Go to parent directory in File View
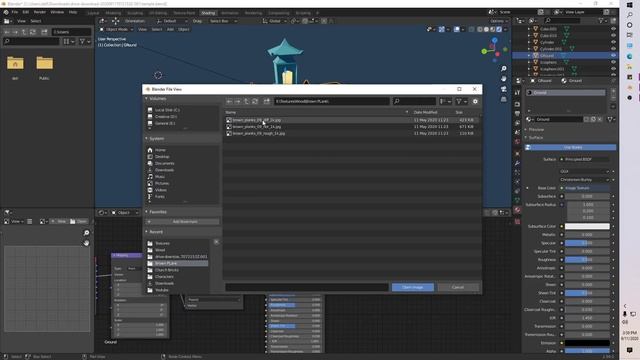 pyautogui.click(x=246, y=101)
